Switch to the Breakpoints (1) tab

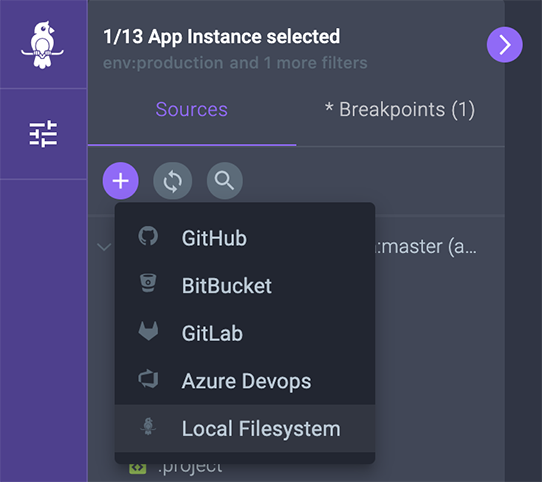tap(400, 110)
